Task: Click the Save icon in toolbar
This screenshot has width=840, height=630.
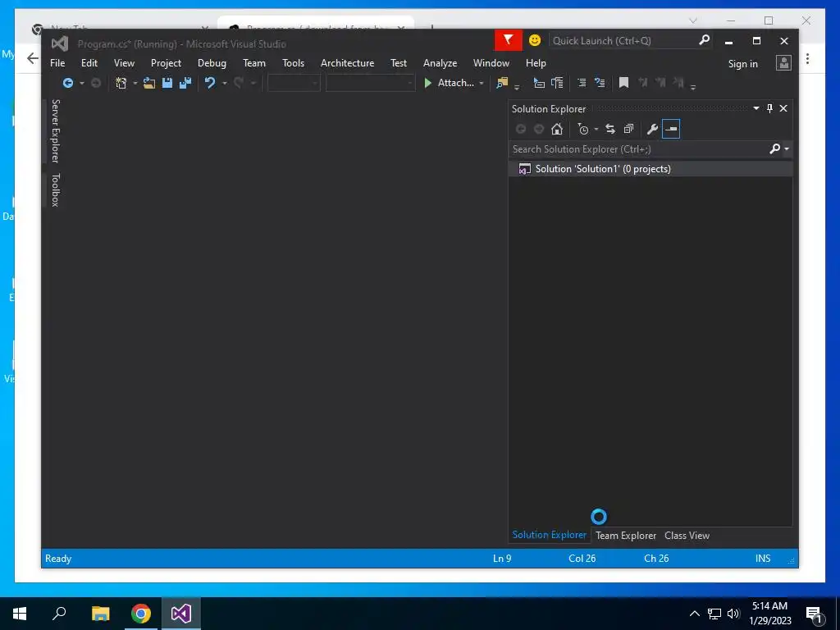Action: 167,83
